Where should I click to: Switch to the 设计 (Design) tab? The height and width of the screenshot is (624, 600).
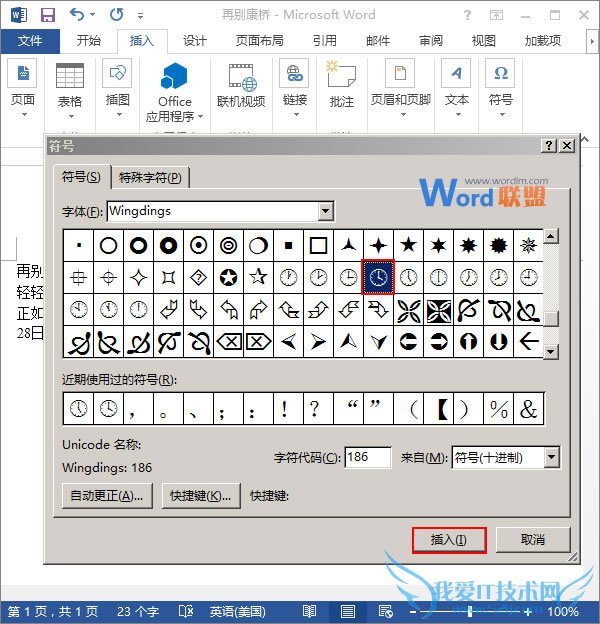[x=195, y=41]
